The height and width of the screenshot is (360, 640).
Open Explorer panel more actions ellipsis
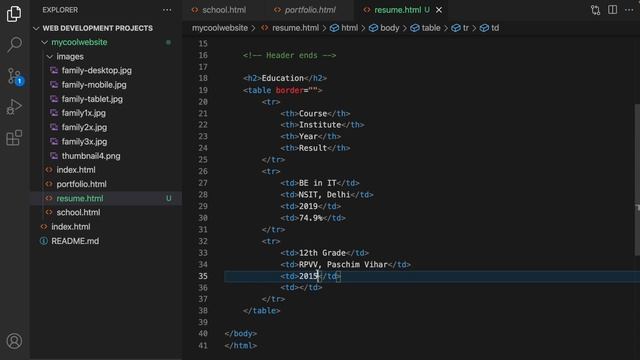[x=167, y=10]
